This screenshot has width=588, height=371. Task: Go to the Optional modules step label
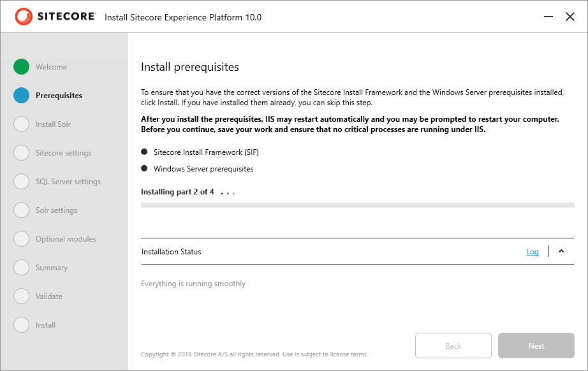66,239
